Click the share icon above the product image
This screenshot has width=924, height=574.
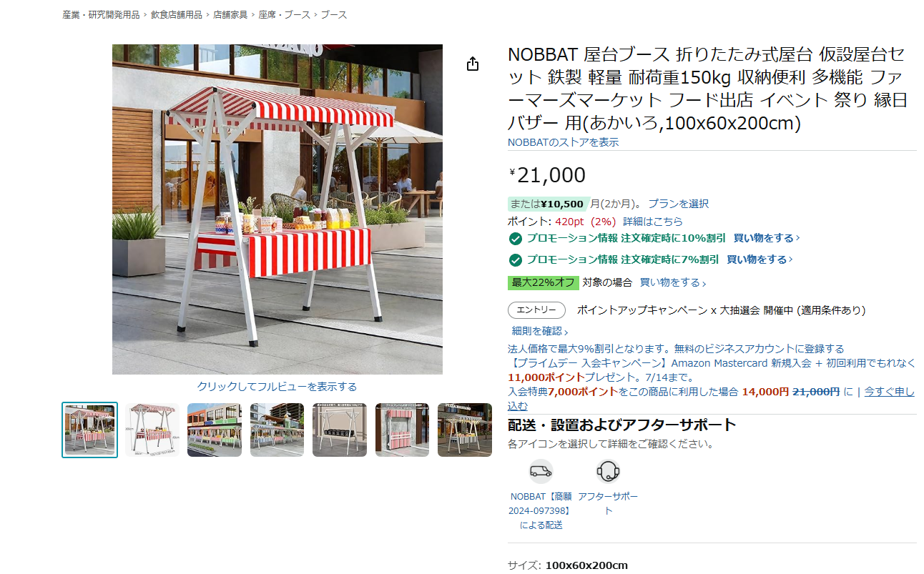(x=472, y=63)
